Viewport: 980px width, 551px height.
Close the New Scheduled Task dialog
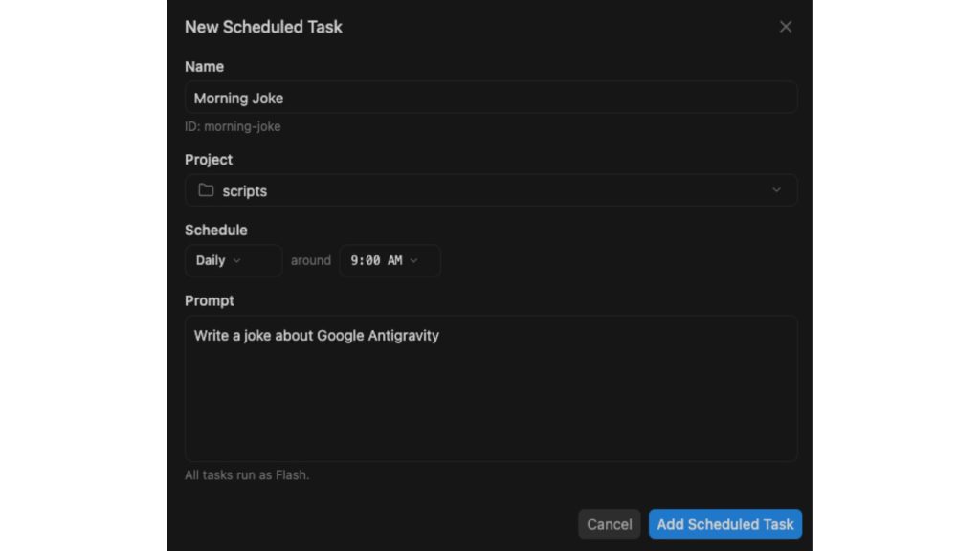[785, 27]
